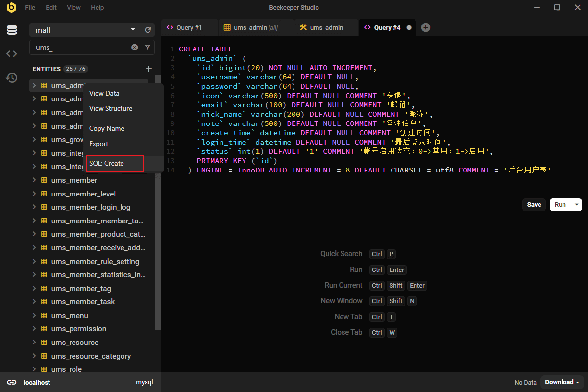Viewport: 588px width, 392px height.
Task: Click the Save query button
Action: [534, 205]
